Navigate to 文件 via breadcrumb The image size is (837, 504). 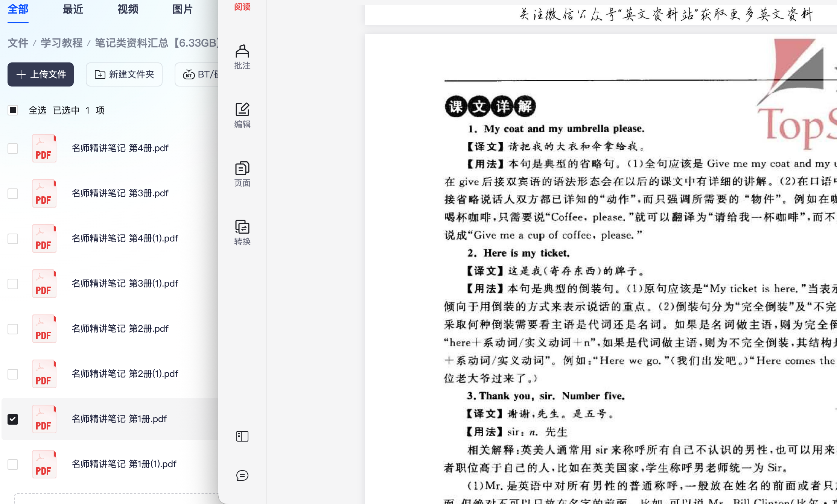pos(18,43)
